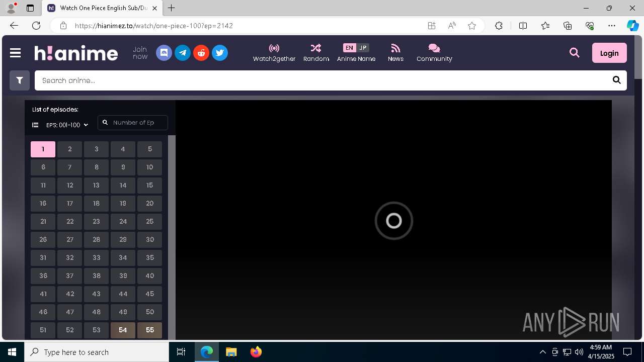Viewport: 644px width, 362px height.
Task: Select episode 1
Action: click(x=43, y=149)
